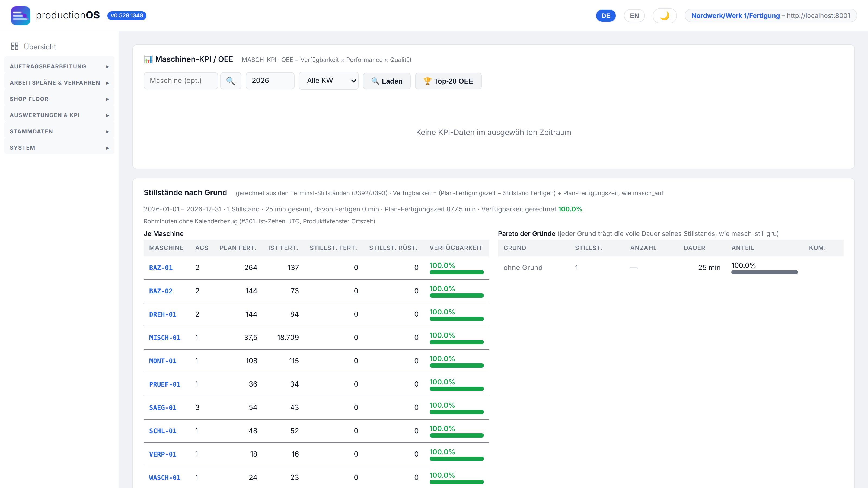
Task: Toggle dark mode with the moon icon
Action: pos(665,16)
